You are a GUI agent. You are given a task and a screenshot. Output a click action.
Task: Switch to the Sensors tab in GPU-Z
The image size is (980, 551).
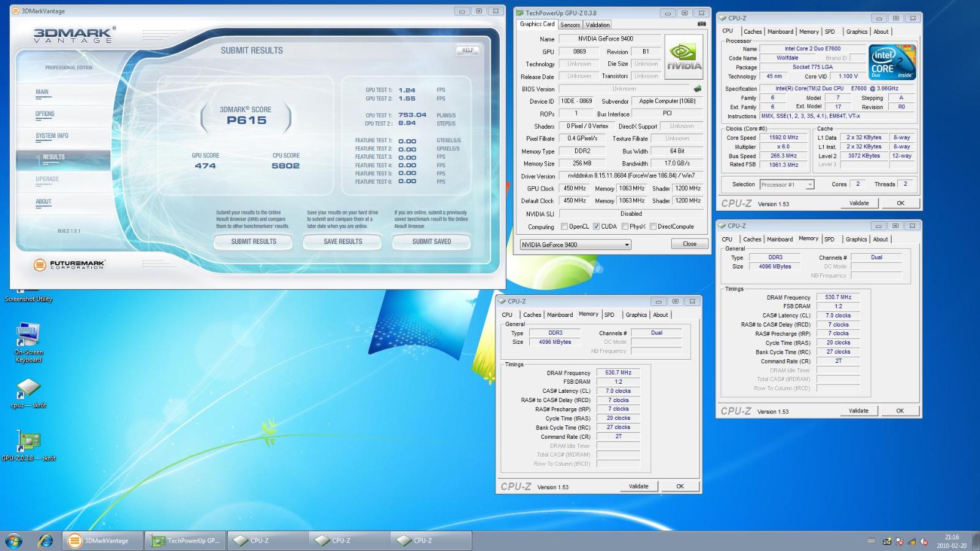point(570,25)
